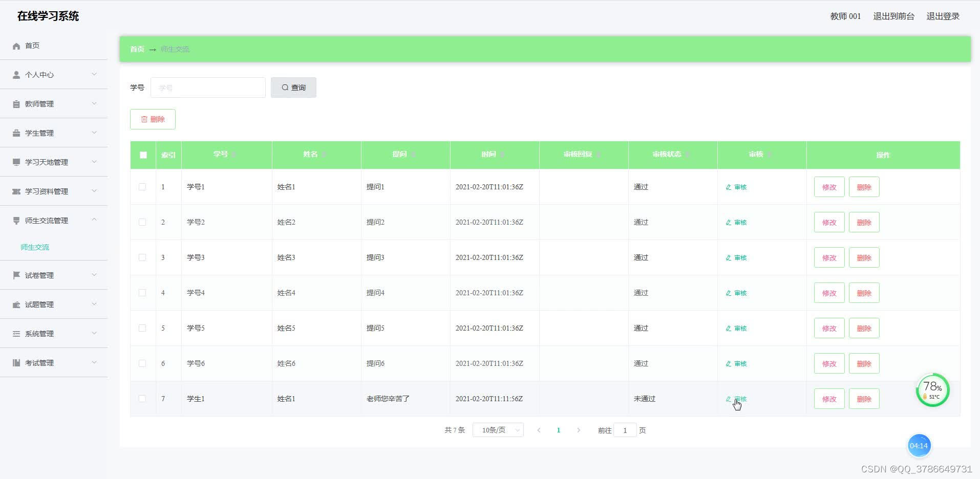Click the blue 04:14 timer bubble
This screenshot has height=479, width=980.
point(919,446)
